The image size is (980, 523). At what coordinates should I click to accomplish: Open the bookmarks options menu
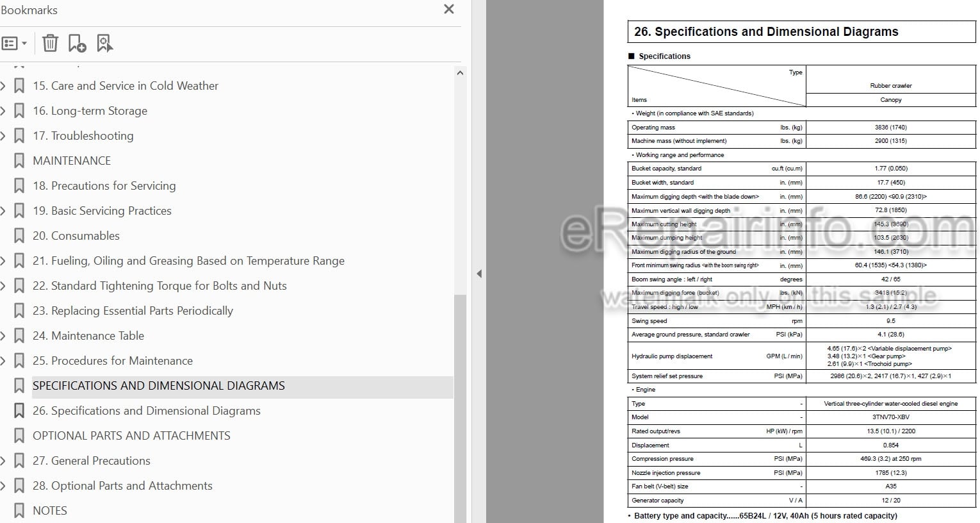pos(14,44)
